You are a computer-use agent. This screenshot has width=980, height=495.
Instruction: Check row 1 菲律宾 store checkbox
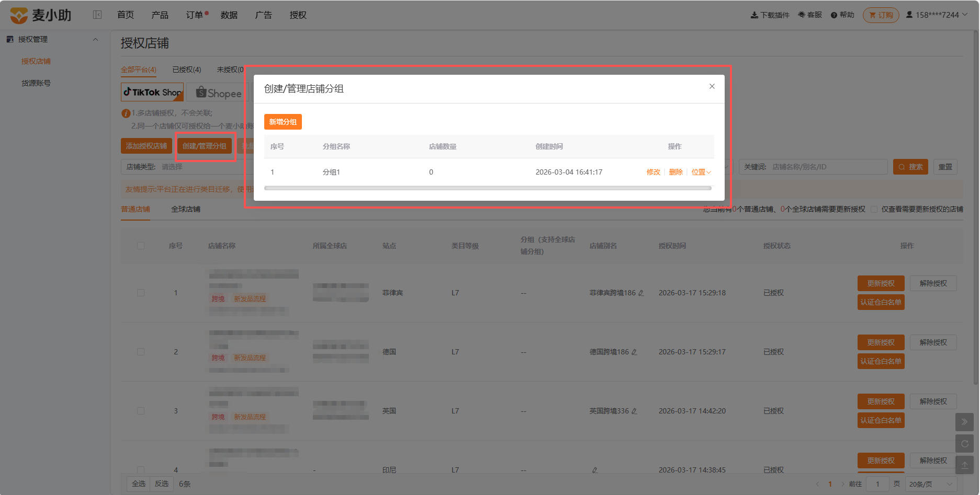point(141,293)
